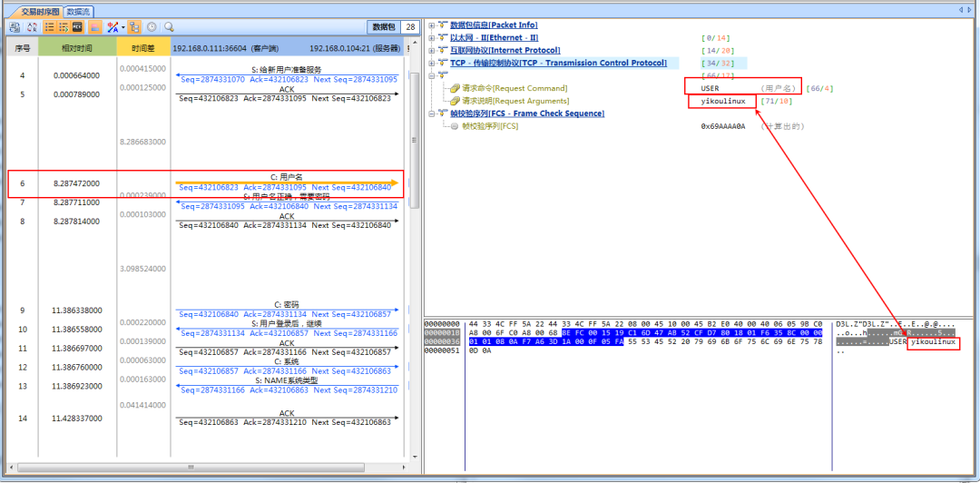Collapse the unnamed node above Request Command

(431, 75)
